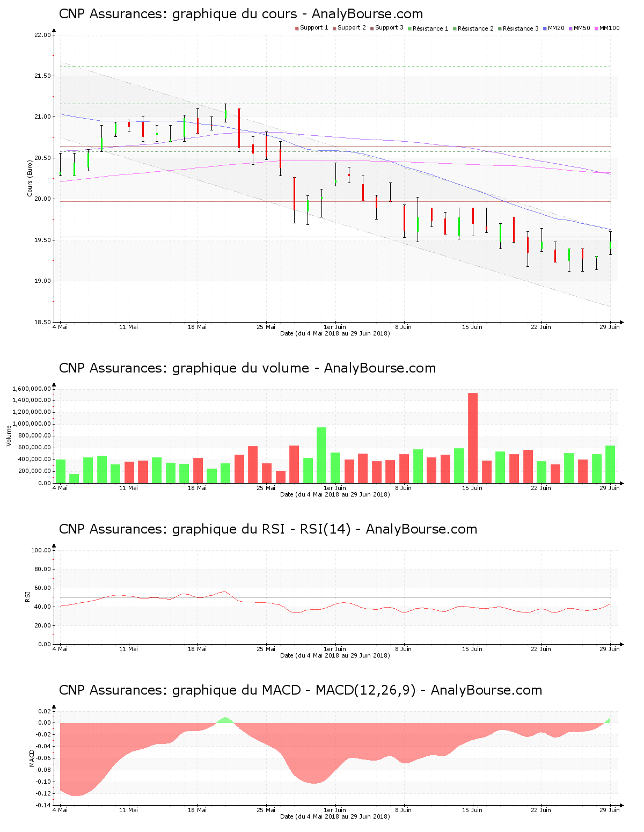Click the 60.00 RSI axis label
Viewport: 644px width, 832px height.
(42, 588)
